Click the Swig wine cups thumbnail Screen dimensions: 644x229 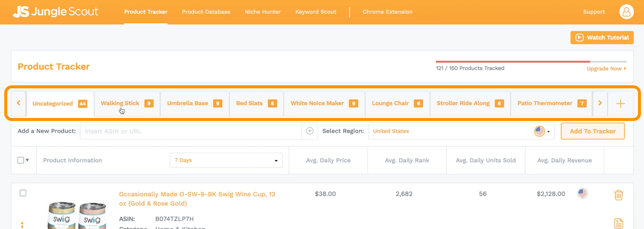[77, 215]
